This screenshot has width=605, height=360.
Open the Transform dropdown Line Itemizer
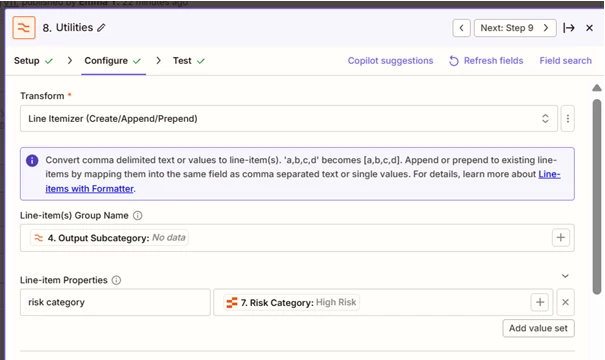coord(289,118)
